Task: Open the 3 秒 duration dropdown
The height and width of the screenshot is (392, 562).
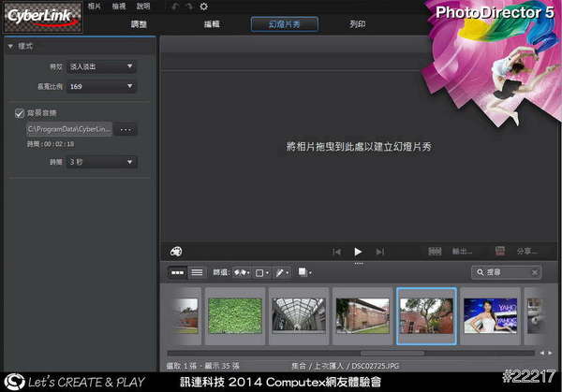Action: pos(100,162)
